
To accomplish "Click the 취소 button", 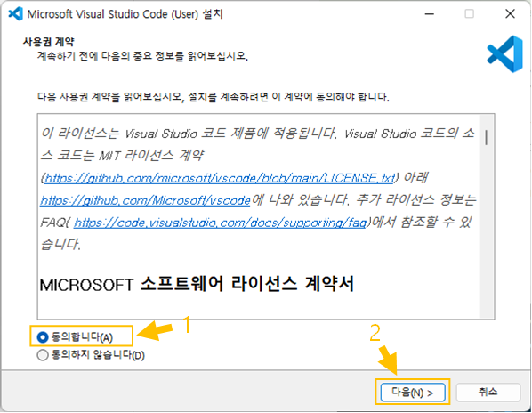I will [x=488, y=393].
